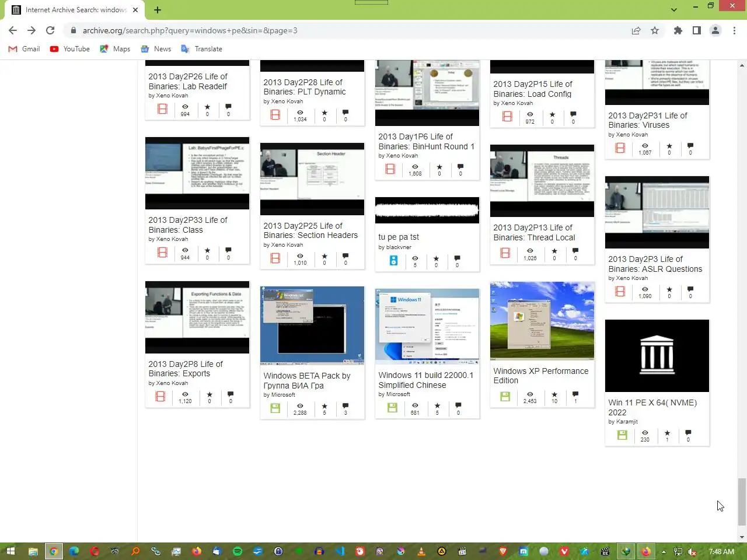The image size is (747, 560).
Task: Expand the tab search chevron
Action: [x=674, y=10]
